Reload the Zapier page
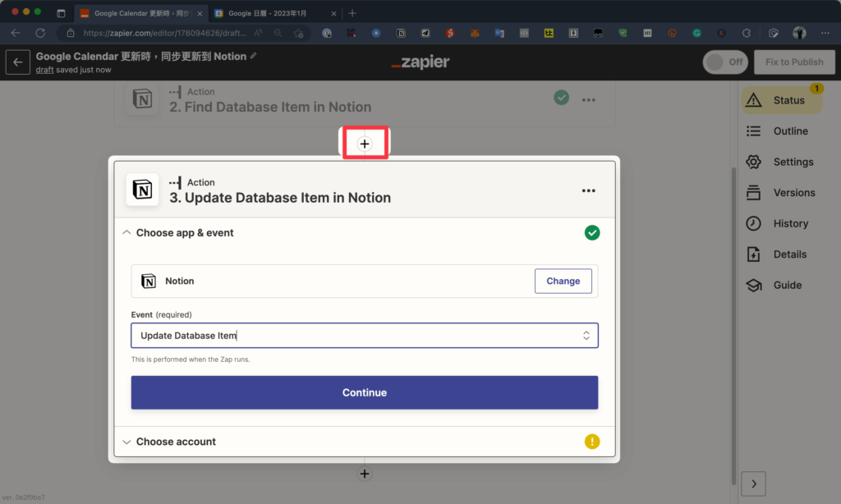 click(x=40, y=33)
